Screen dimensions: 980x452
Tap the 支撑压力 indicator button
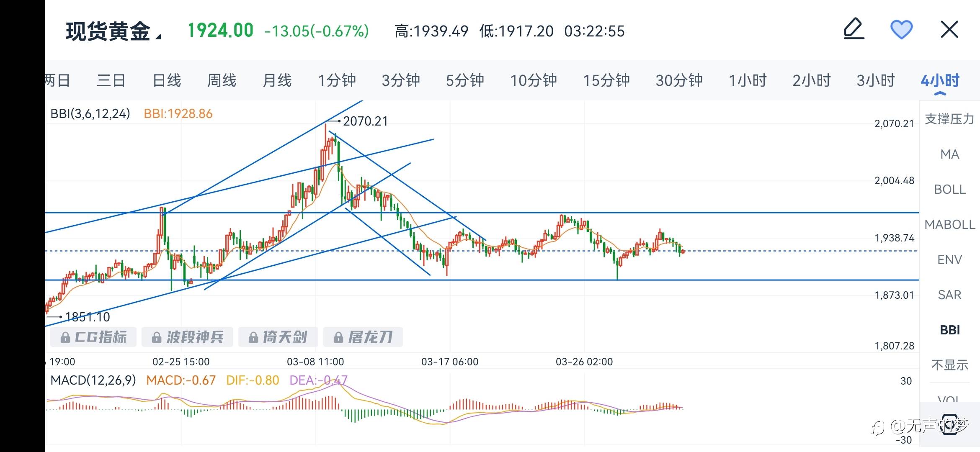click(949, 119)
